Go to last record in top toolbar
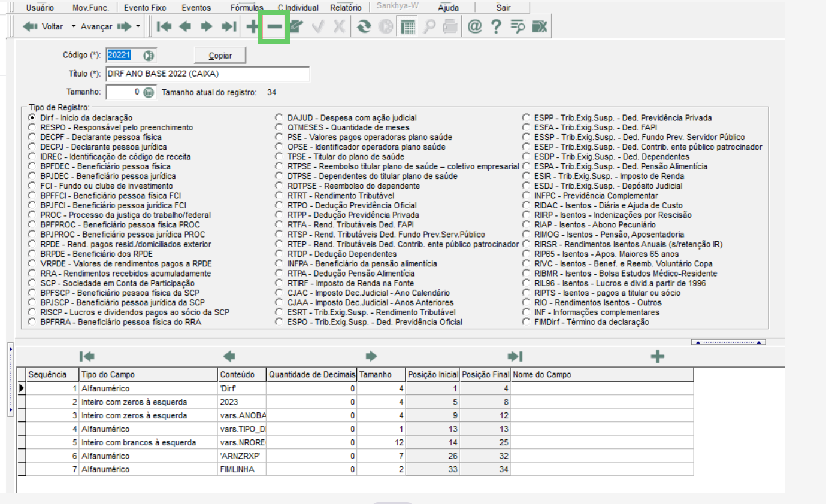The width and height of the screenshot is (826, 504). tap(228, 26)
